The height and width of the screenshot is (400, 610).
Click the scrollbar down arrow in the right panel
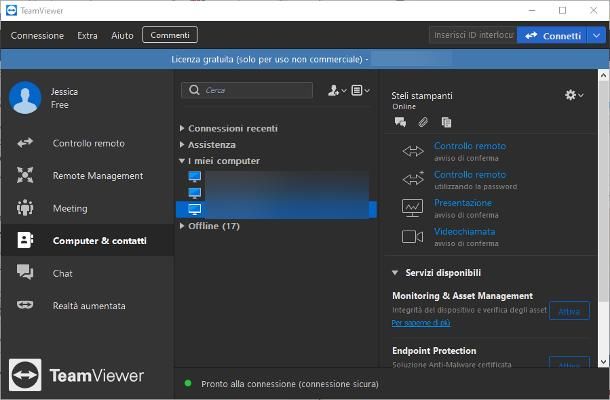coord(603,362)
